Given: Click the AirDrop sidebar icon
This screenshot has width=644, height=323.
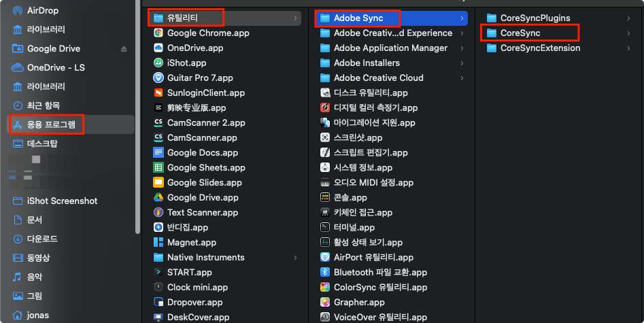Looking at the screenshot, I should click(18, 10).
